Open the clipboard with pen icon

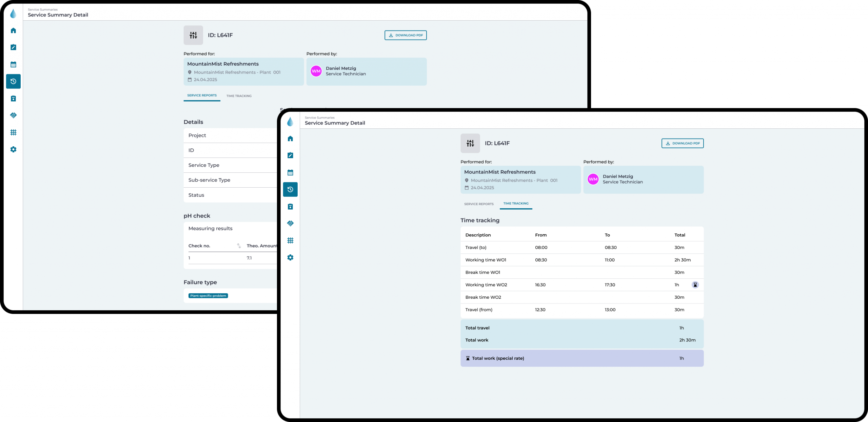290,155
